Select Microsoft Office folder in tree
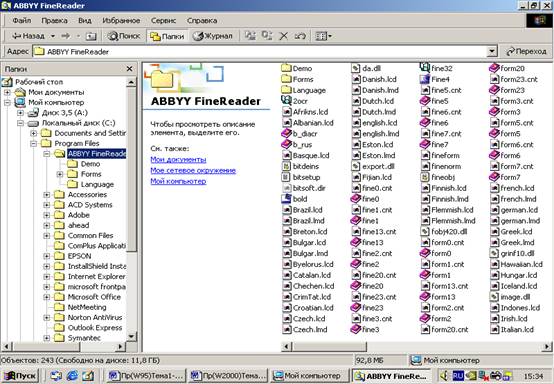 (x=94, y=297)
